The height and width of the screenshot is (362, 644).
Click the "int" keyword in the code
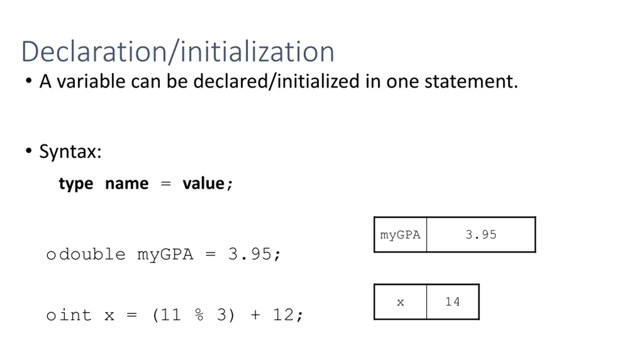(75, 315)
